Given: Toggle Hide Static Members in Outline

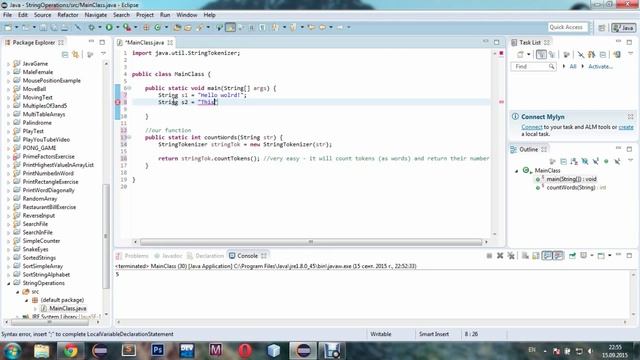Looking at the screenshot, I should (x=595, y=162).
